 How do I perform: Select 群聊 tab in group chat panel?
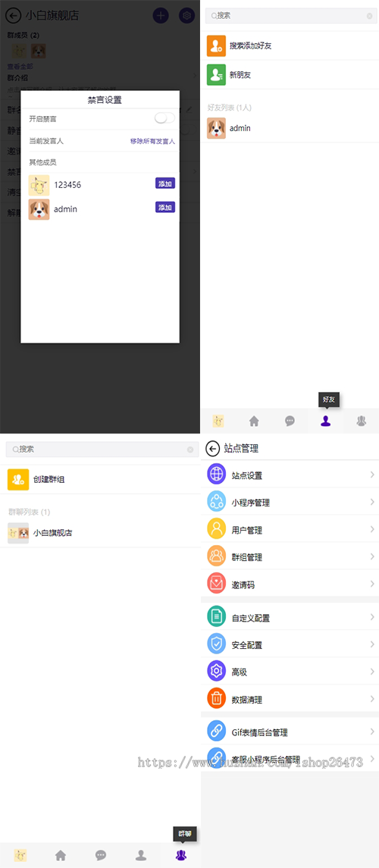coord(181,855)
